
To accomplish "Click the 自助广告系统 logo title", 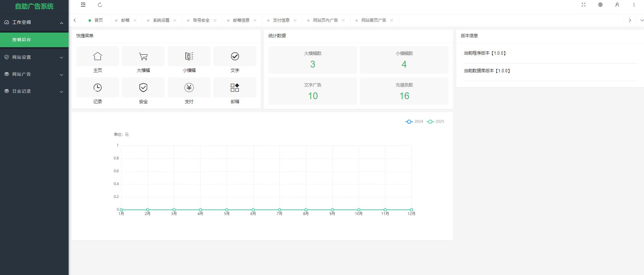I will [x=34, y=6].
